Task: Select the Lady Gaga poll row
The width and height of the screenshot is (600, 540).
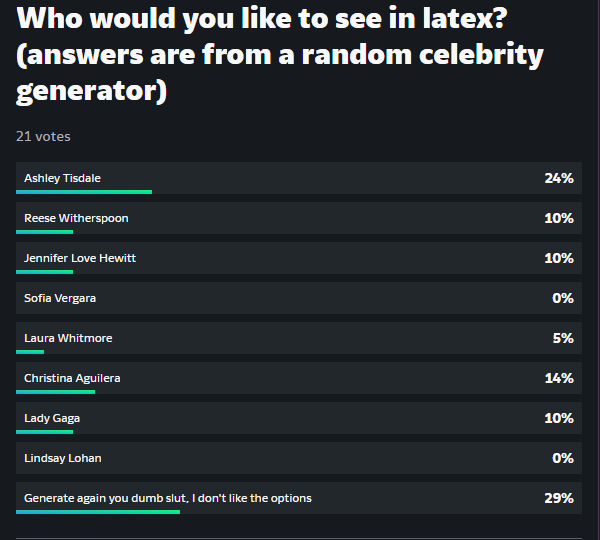Action: 299,418
